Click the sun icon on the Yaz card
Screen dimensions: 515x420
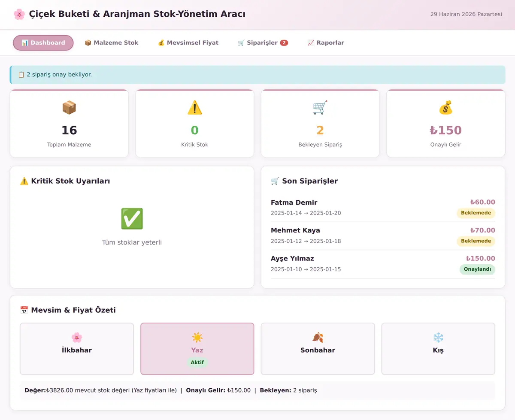click(x=197, y=337)
